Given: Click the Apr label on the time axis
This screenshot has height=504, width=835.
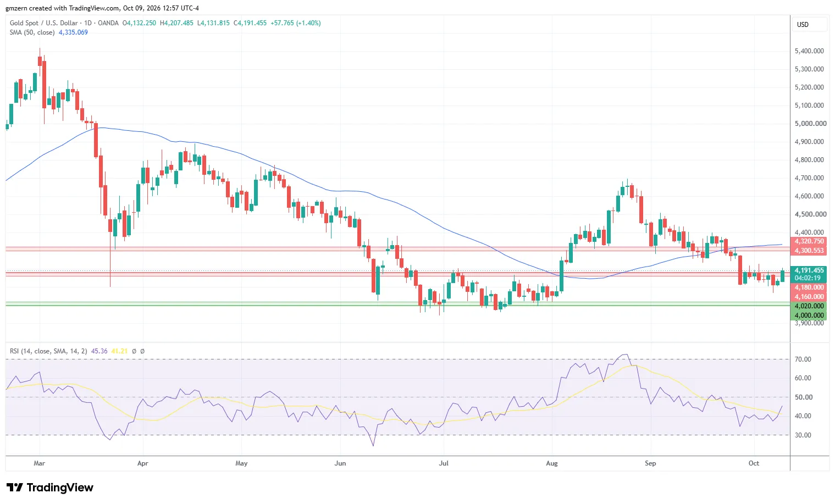Looking at the screenshot, I should pos(142,463).
